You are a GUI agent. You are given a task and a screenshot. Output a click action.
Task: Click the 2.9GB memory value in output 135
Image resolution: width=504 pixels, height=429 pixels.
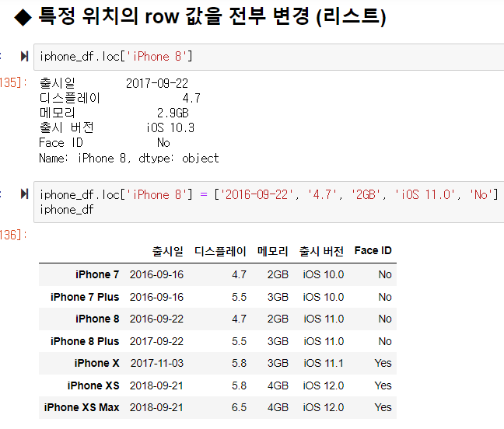(x=173, y=113)
